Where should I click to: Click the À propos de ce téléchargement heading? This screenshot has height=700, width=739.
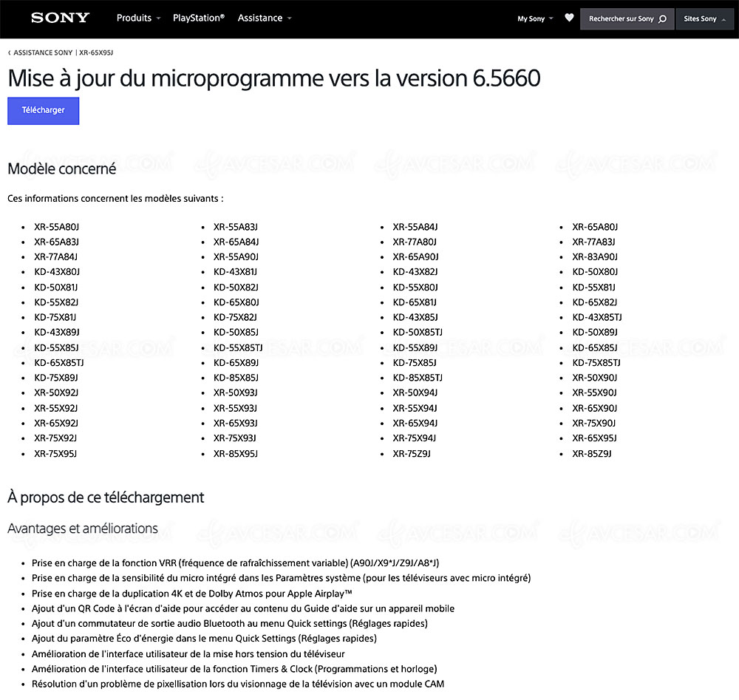coord(106,497)
